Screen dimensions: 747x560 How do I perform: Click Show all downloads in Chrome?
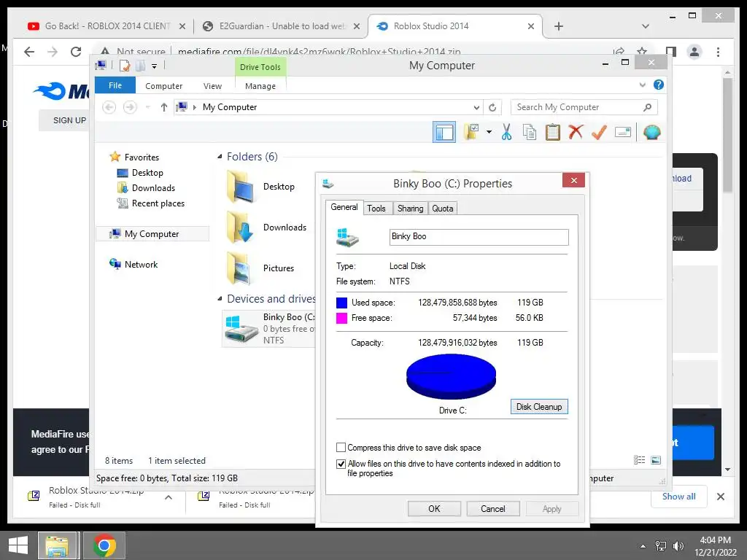[x=679, y=496]
